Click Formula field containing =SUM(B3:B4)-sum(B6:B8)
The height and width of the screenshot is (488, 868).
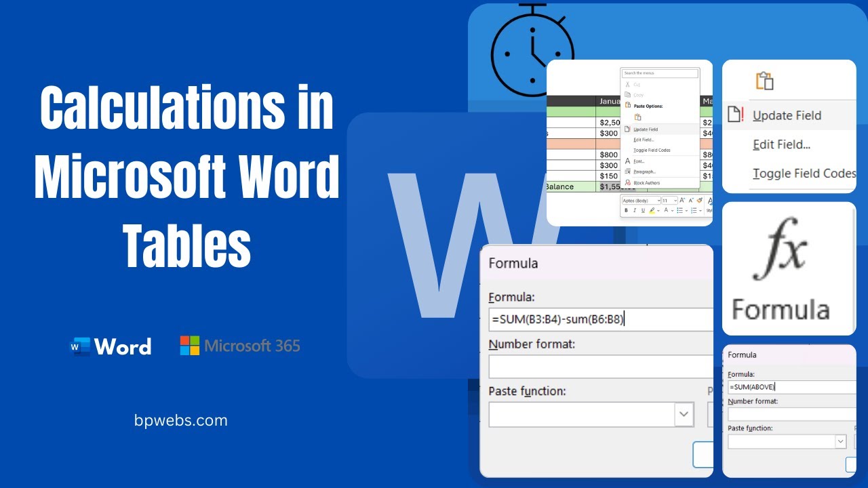(601, 319)
